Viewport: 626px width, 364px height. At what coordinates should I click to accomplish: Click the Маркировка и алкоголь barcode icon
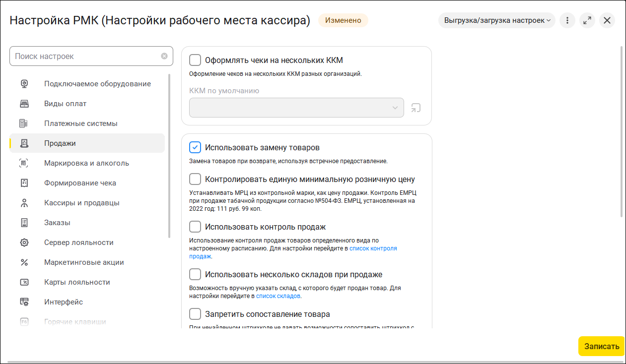point(24,163)
